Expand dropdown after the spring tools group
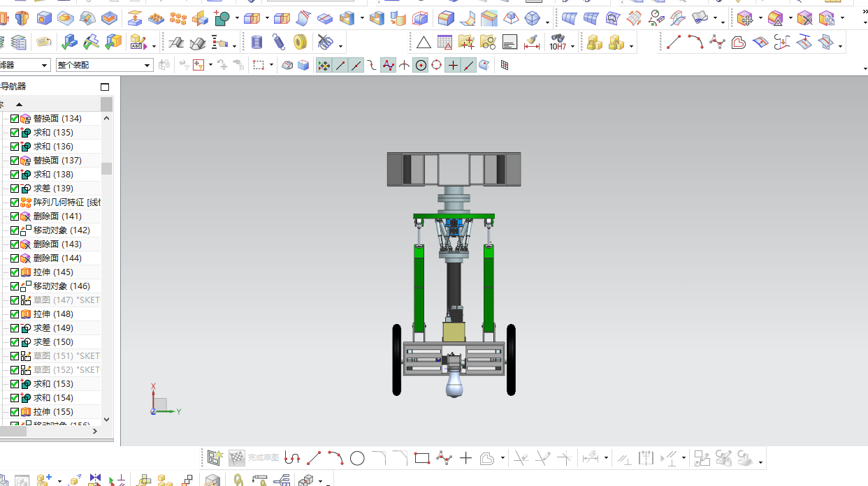 341,47
